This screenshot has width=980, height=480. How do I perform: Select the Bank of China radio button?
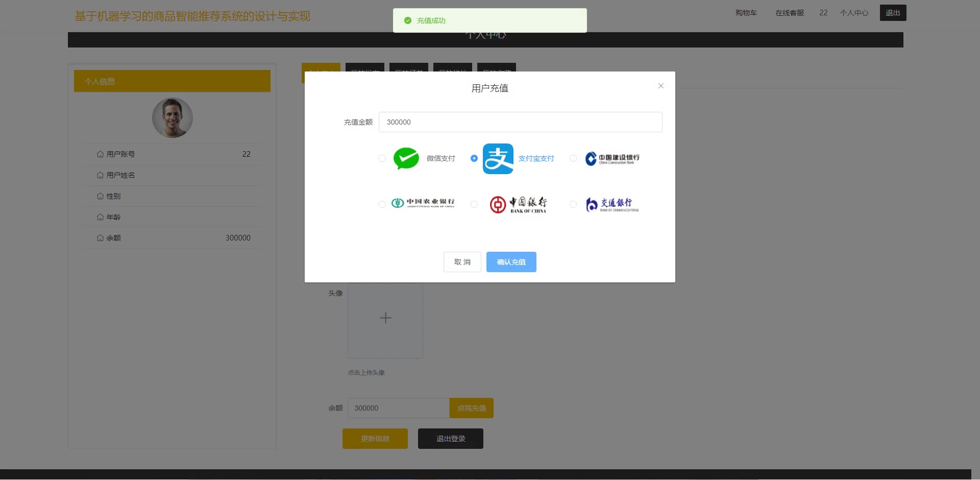[x=474, y=204]
